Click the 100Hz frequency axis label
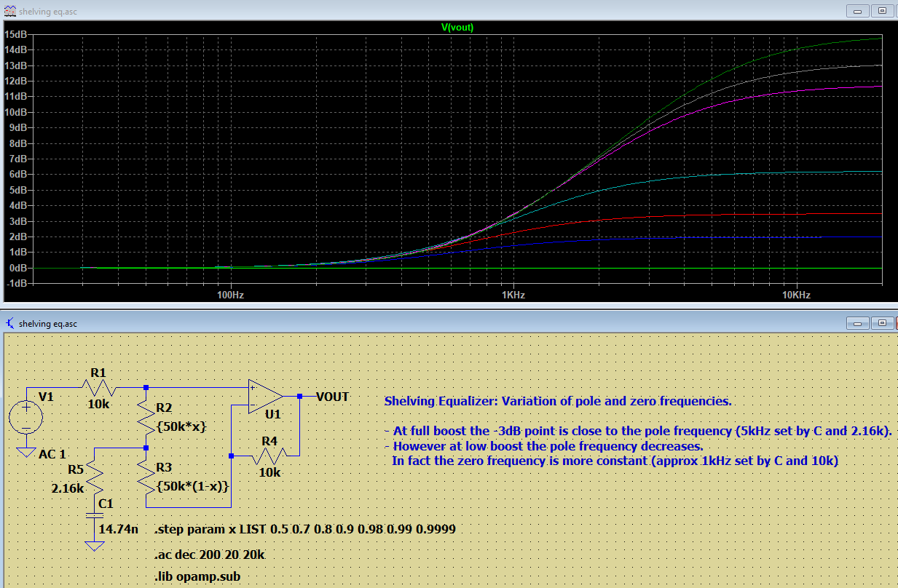The image size is (898, 588). tap(229, 295)
